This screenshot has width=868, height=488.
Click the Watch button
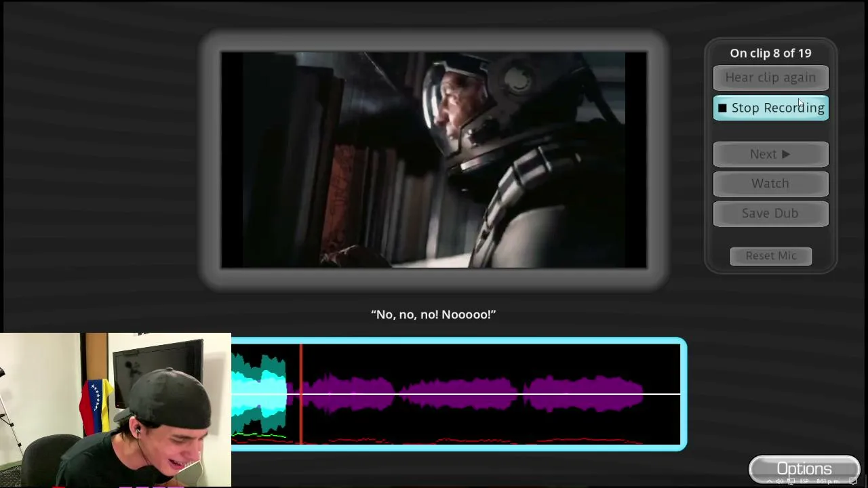click(770, 184)
